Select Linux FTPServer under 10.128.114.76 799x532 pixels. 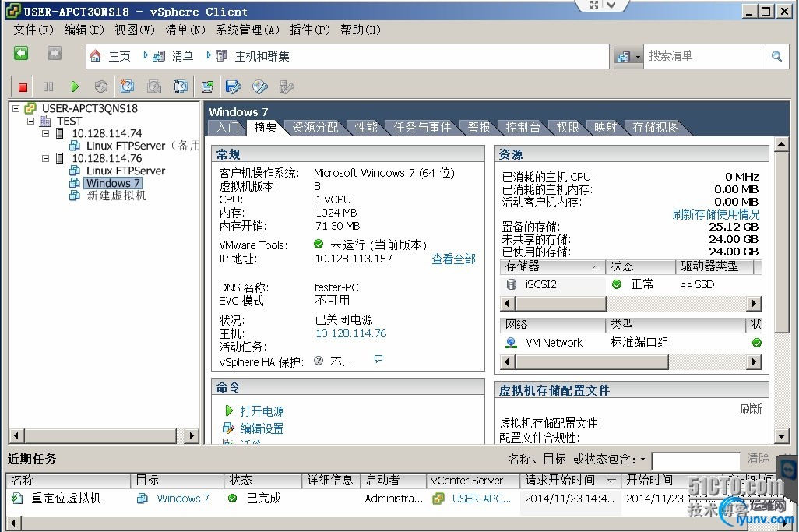[125, 171]
